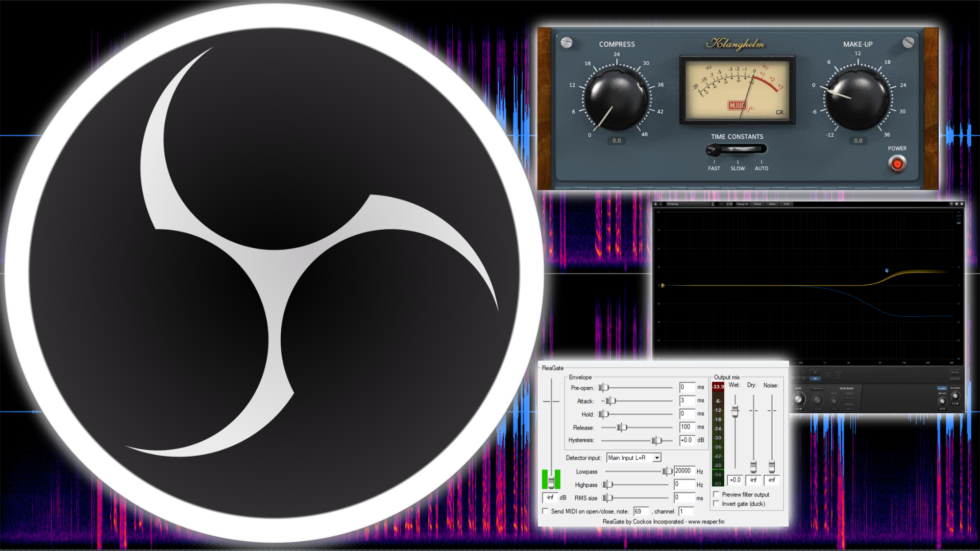Viewport: 980px width, 551px height.
Task: Click the DRY MIX knob in EQ plugin
Action: tap(942, 401)
